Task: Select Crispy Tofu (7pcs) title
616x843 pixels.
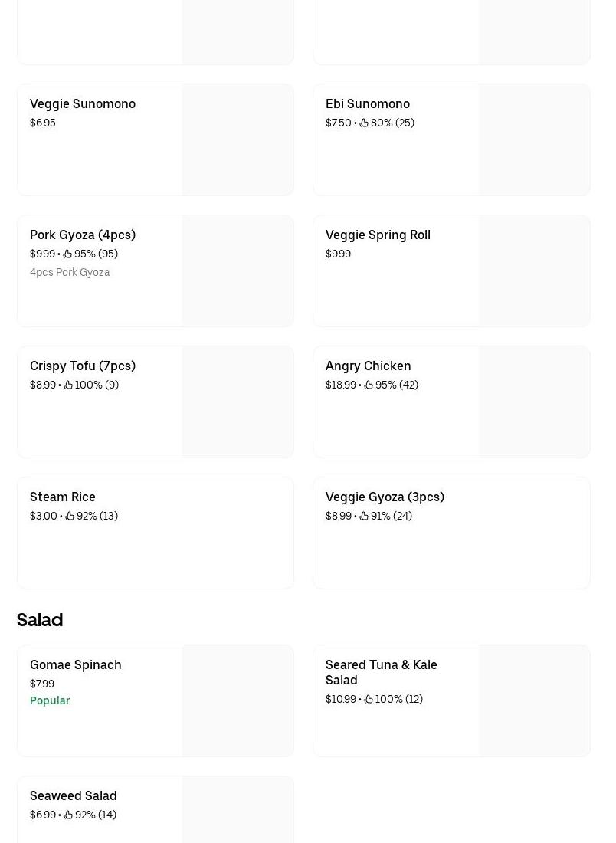Action: pos(83,366)
